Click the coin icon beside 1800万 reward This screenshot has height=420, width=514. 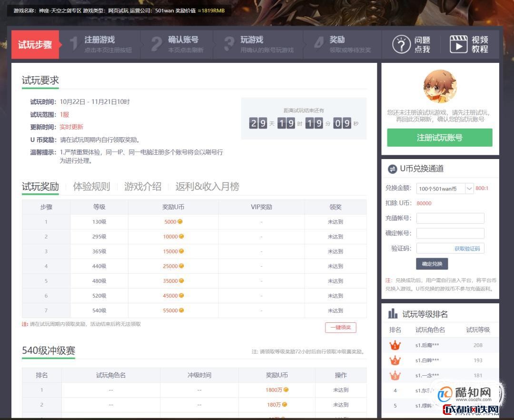pos(285,390)
